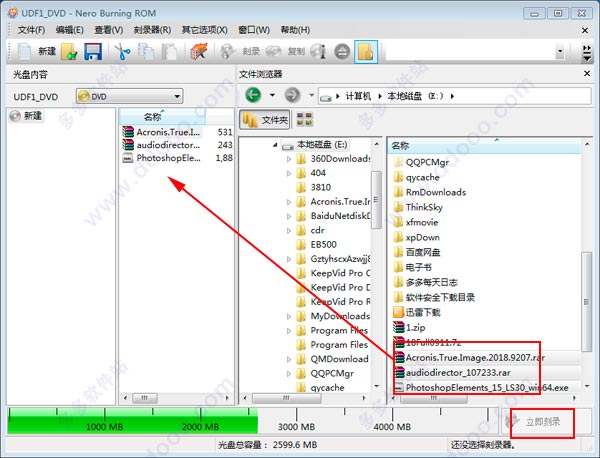Go back in the file browser
Image resolution: width=600 pixels, height=458 pixels.
[253, 95]
